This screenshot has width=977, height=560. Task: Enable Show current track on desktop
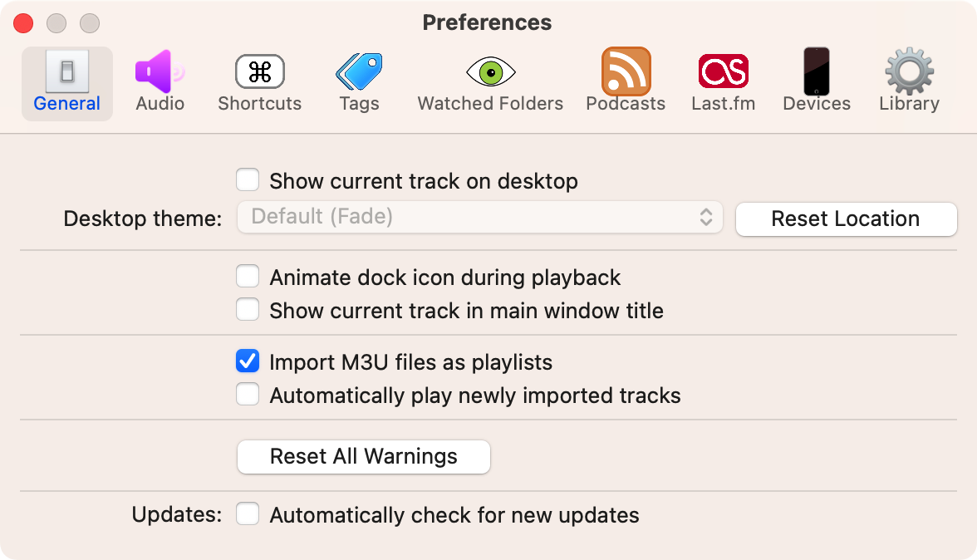[x=248, y=180]
